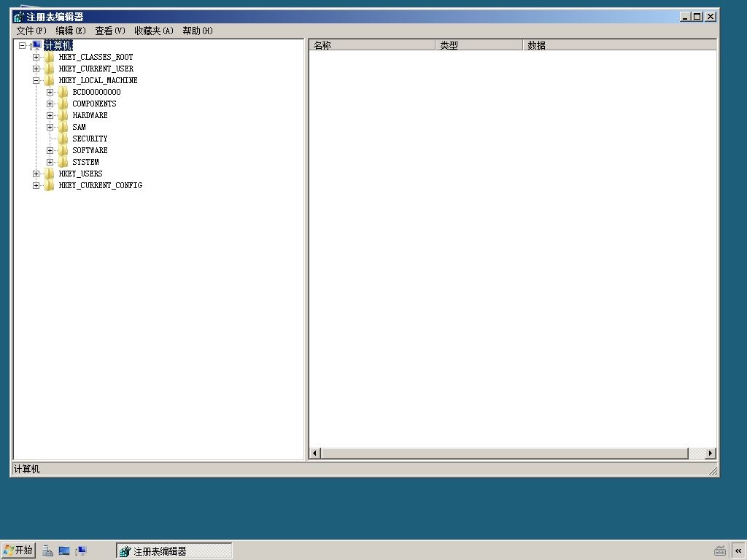Click the 计算机 status bar text

(27, 470)
